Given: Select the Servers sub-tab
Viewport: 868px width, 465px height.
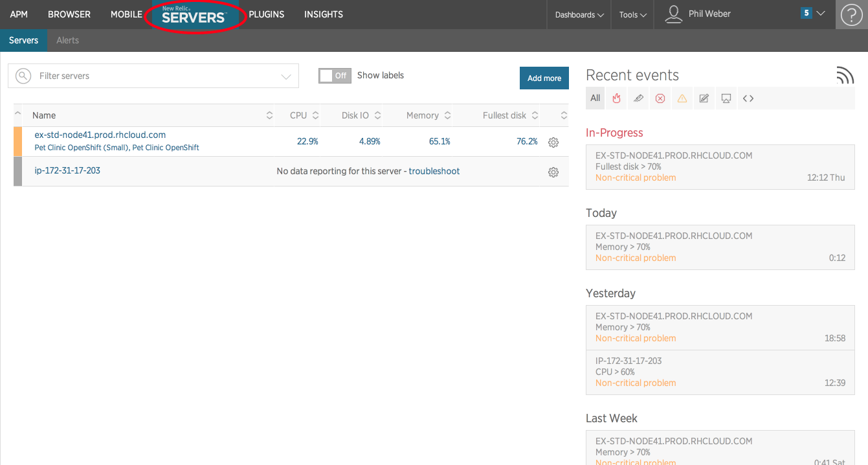Looking at the screenshot, I should click(23, 40).
